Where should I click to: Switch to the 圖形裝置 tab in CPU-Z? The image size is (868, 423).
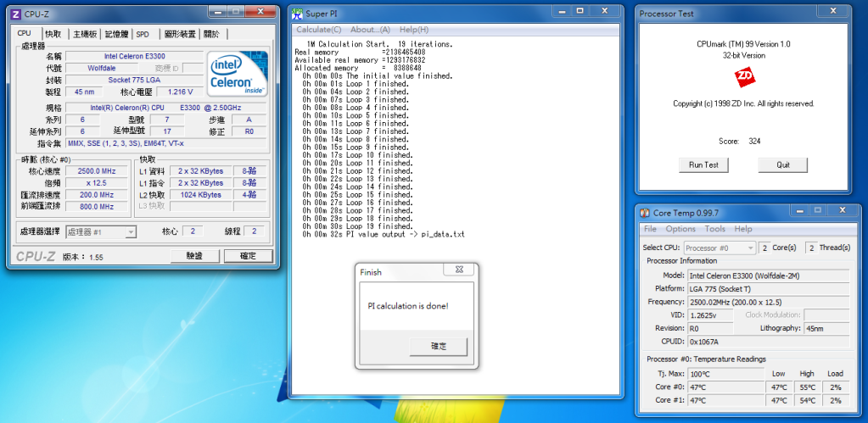point(181,34)
